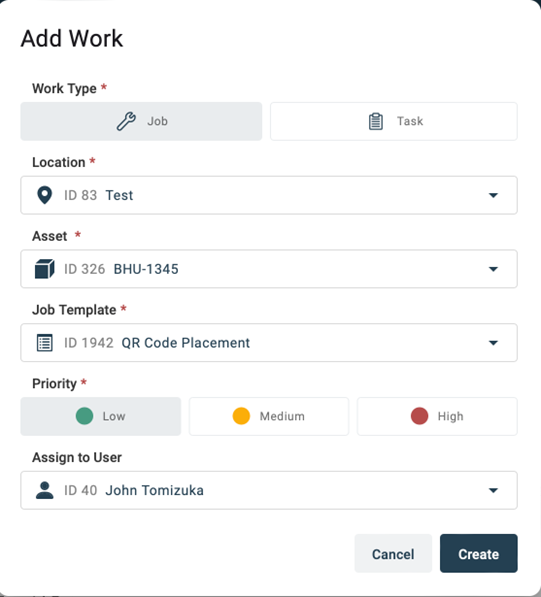The image size is (541, 597).
Task: Click the location pin icon
Action: point(45,195)
